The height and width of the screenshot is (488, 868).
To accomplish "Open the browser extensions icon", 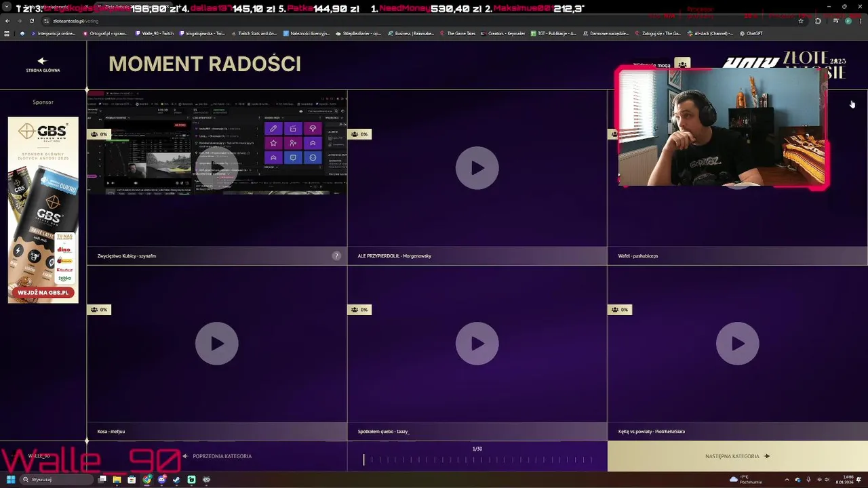I will 818,21.
